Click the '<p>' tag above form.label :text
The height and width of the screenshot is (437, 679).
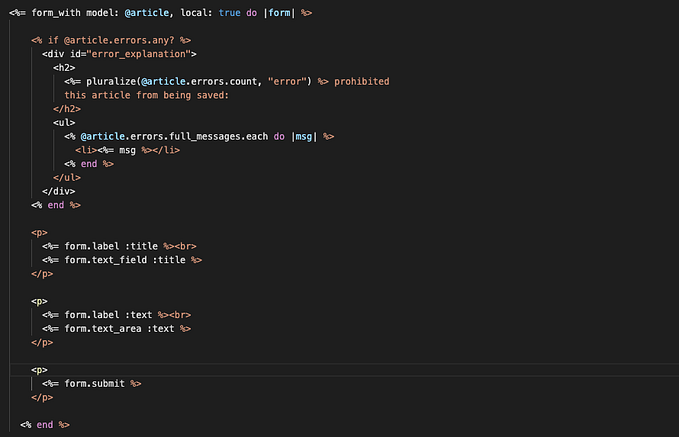(x=39, y=301)
